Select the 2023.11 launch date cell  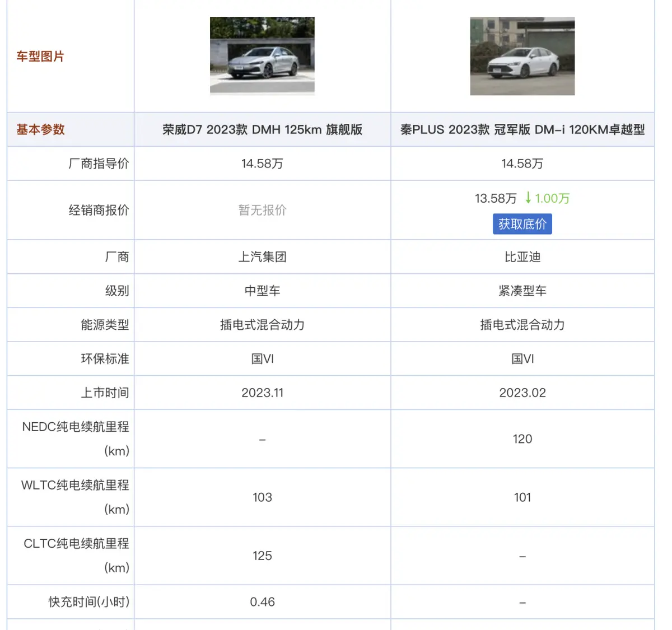[x=262, y=393]
